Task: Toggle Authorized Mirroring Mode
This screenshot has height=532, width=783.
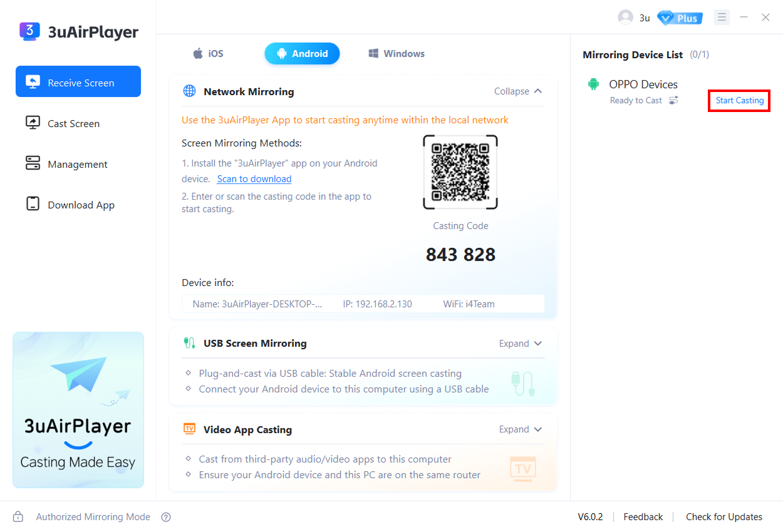Action: click(93, 517)
